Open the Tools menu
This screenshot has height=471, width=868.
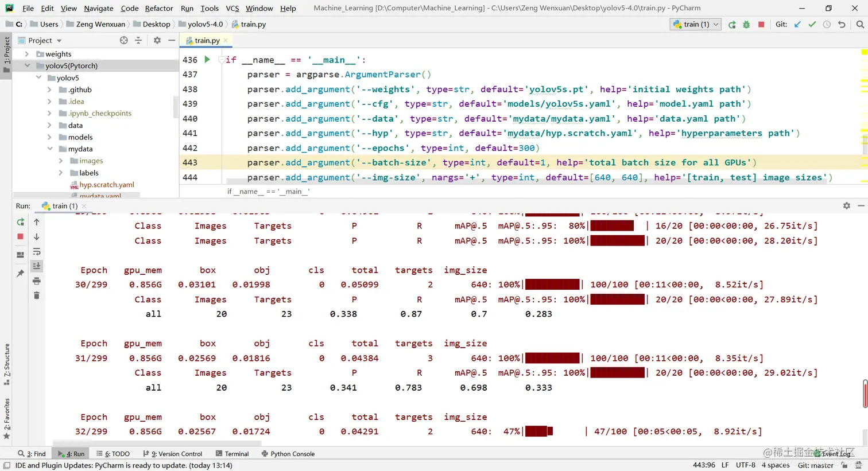pos(210,8)
